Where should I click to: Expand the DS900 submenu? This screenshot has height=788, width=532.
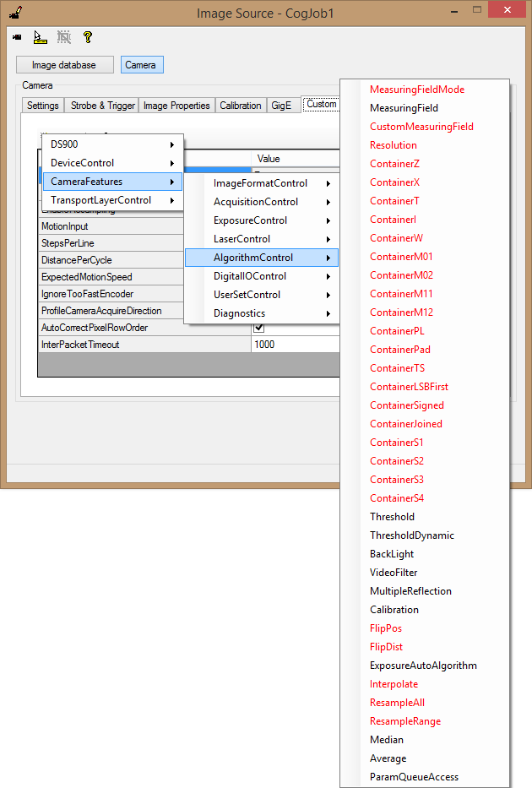(112, 144)
